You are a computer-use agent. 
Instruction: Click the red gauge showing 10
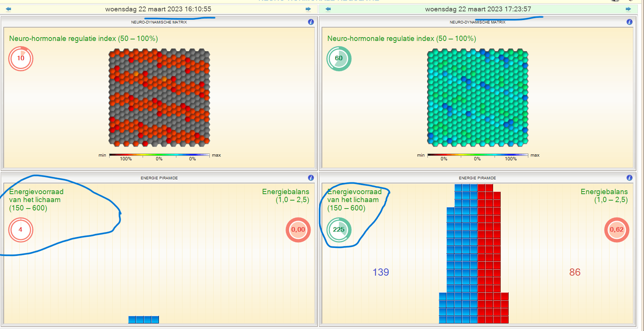[21, 58]
